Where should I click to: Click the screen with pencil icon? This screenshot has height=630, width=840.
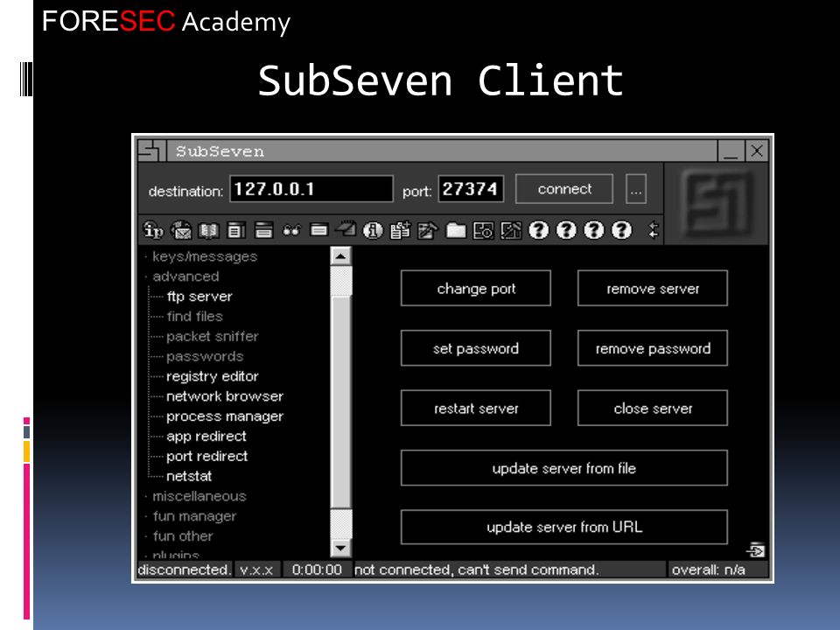point(510,230)
